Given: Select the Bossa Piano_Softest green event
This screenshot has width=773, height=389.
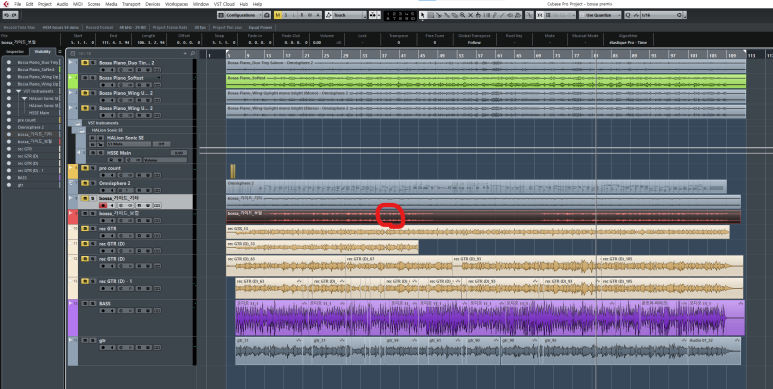Looking at the screenshot, I should (486, 81).
